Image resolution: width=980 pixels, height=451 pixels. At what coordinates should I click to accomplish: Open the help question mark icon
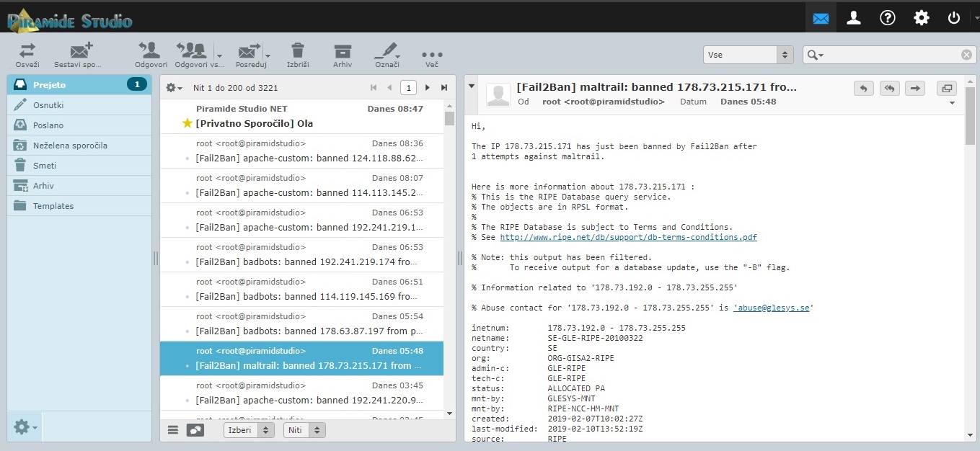[x=888, y=18]
